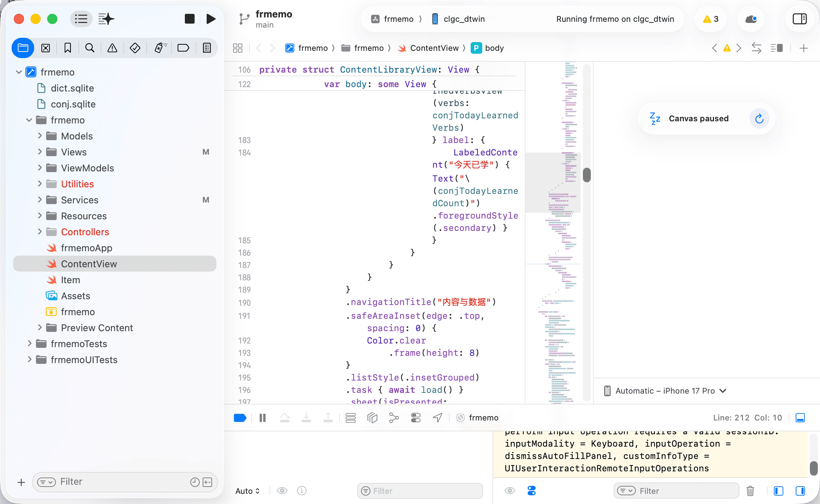The image size is (820, 504).
Task: Refresh the paused canvas preview
Action: 759,119
